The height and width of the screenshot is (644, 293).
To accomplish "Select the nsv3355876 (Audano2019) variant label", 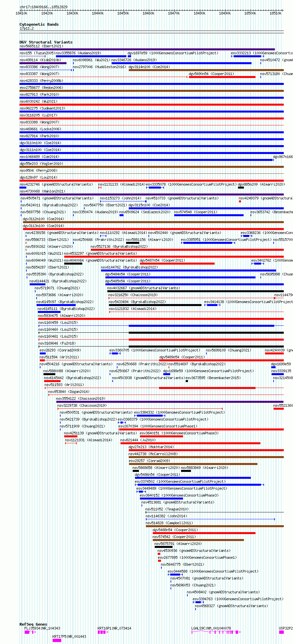I will click(x=78, y=53).
